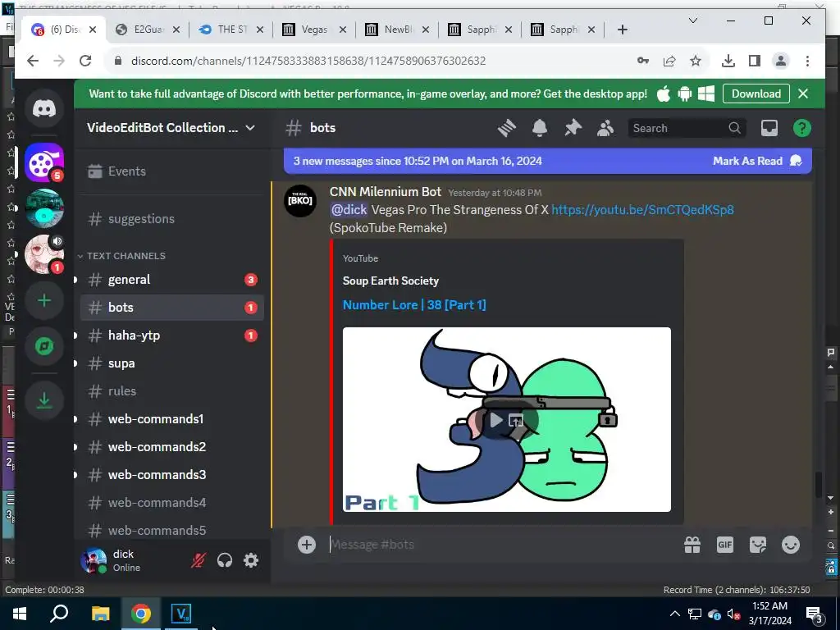The width and height of the screenshot is (840, 630).
Task: Open the supa channel
Action: point(172,363)
